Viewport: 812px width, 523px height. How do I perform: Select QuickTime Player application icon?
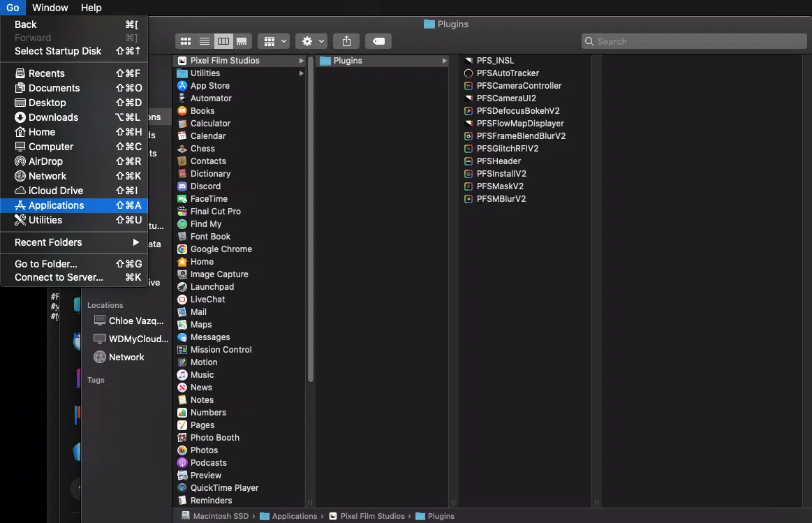[182, 488]
